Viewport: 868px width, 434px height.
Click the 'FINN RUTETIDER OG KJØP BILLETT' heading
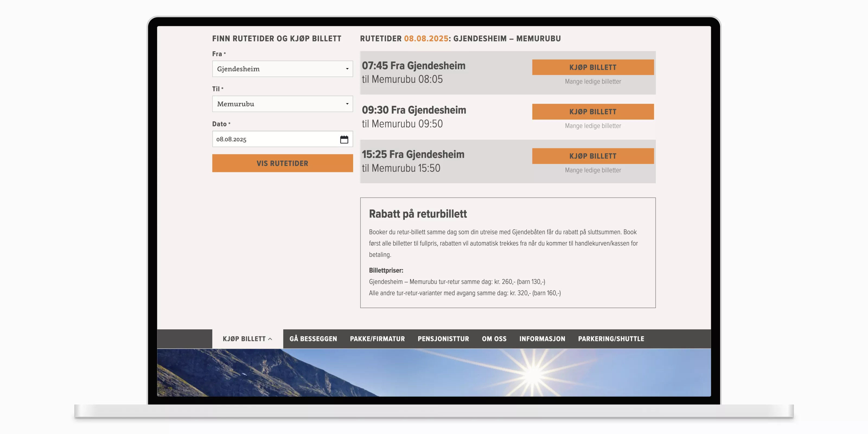(277, 39)
